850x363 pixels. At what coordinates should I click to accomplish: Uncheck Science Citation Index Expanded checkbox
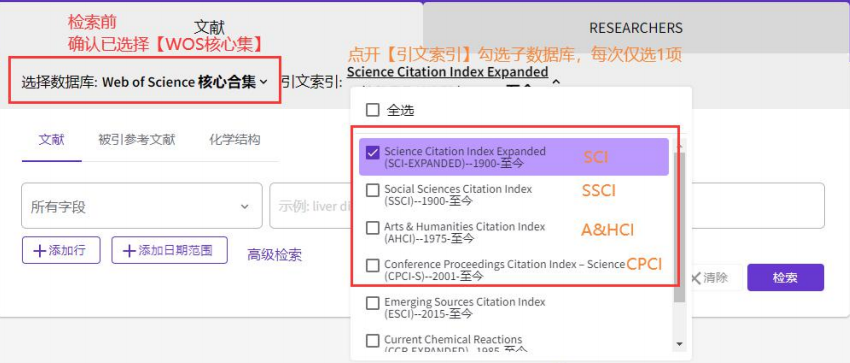[372, 153]
